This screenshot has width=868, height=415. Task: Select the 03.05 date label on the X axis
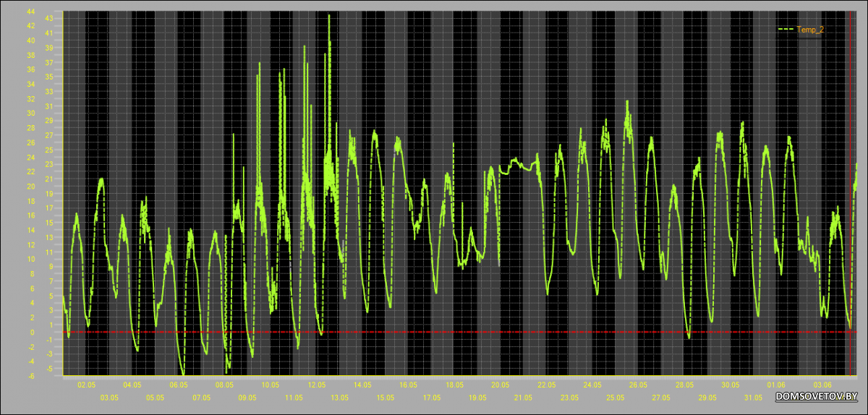tap(109, 398)
